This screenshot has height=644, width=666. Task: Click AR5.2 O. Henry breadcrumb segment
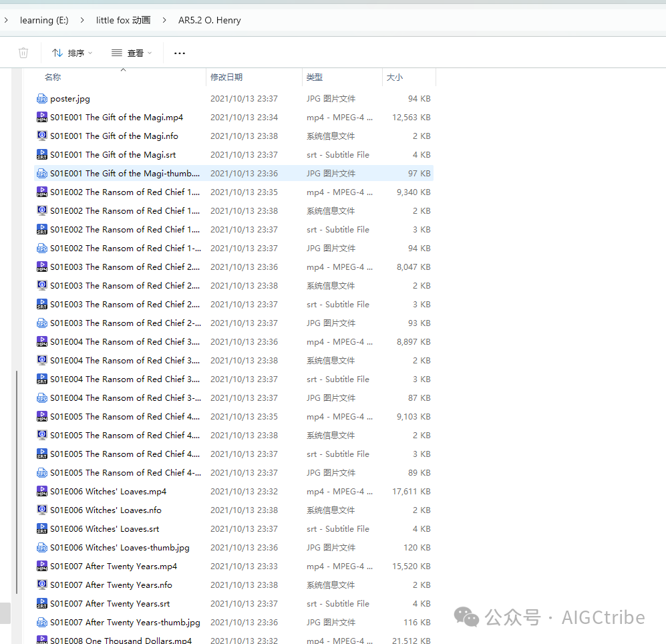tap(209, 21)
